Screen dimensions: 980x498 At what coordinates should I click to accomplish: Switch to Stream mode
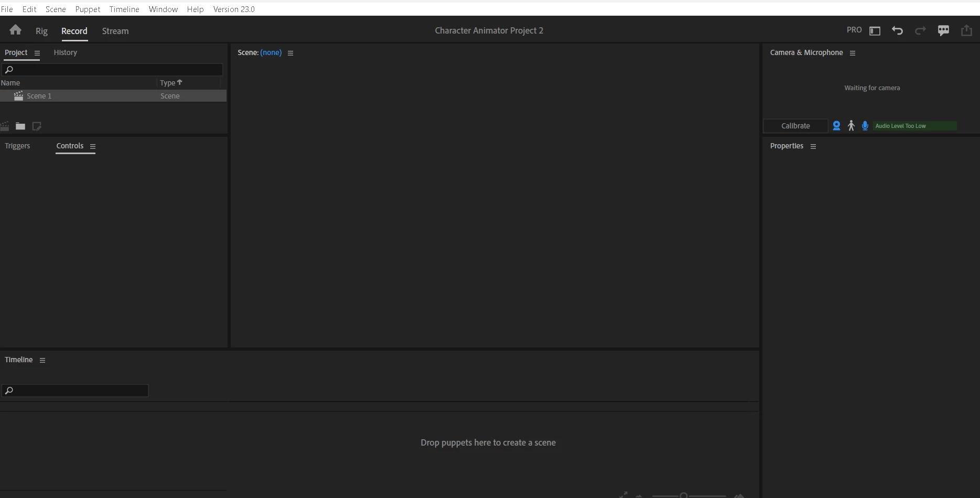click(115, 31)
